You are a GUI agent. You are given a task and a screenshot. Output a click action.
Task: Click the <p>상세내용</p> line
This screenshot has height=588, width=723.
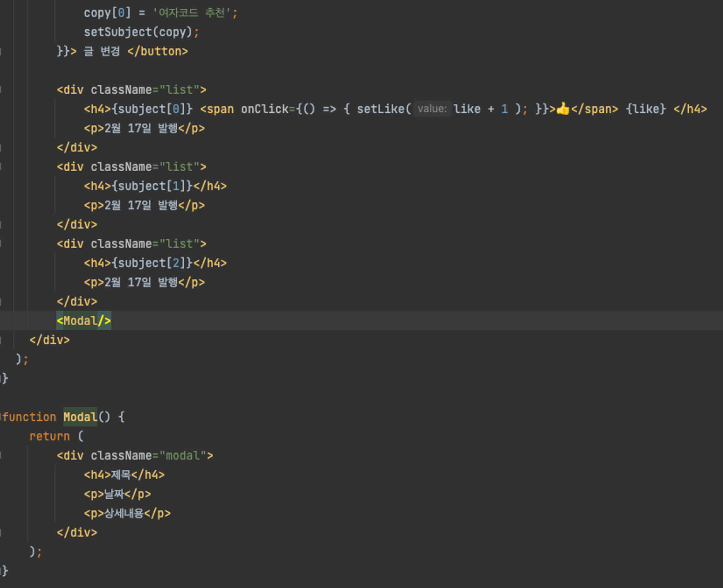tap(127, 513)
